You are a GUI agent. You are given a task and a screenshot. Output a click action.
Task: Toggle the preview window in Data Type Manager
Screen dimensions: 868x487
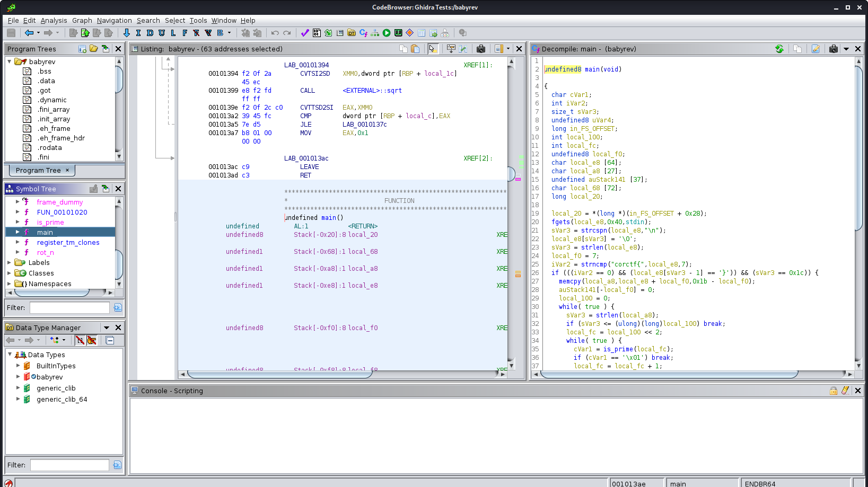pos(110,340)
